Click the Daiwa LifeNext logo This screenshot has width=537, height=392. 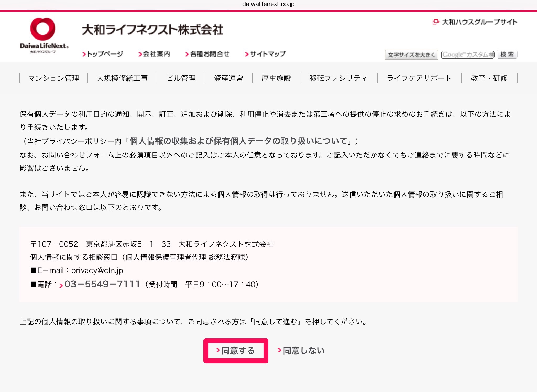click(44, 36)
